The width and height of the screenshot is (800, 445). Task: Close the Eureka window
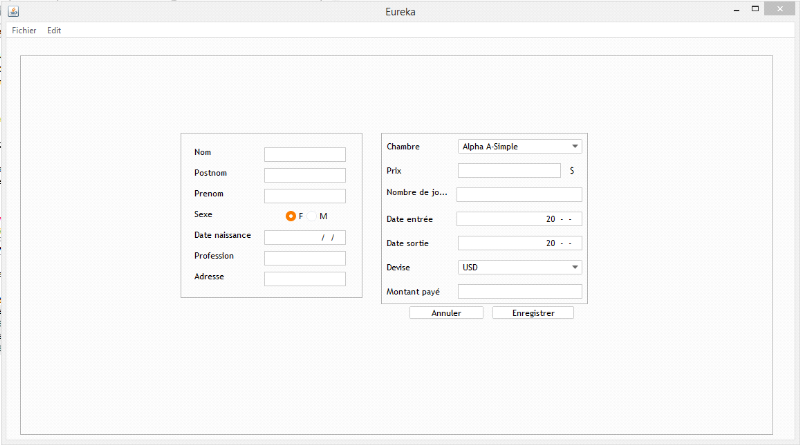(x=780, y=9)
